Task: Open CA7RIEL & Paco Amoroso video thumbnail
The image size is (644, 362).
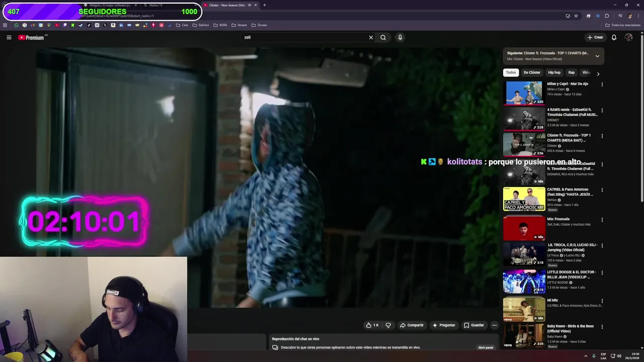Action: [524, 199]
